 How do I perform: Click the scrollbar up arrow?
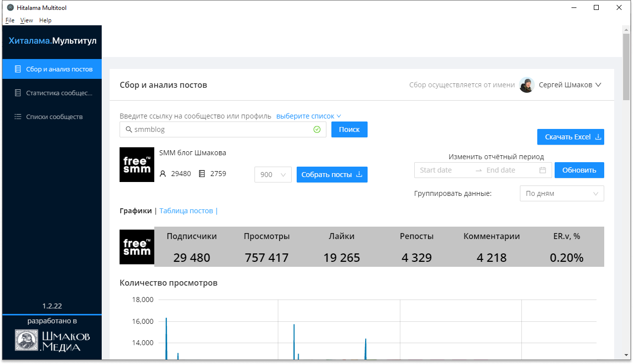pyautogui.click(x=627, y=29)
